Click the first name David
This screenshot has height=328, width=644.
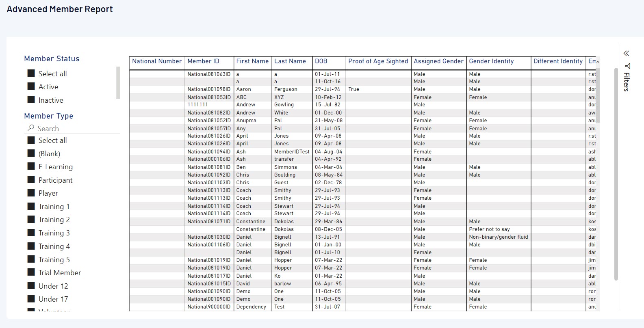pos(243,284)
